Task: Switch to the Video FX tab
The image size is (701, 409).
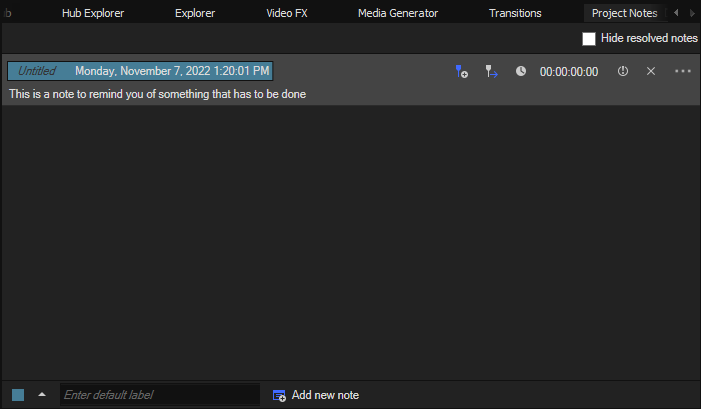Action: tap(287, 13)
